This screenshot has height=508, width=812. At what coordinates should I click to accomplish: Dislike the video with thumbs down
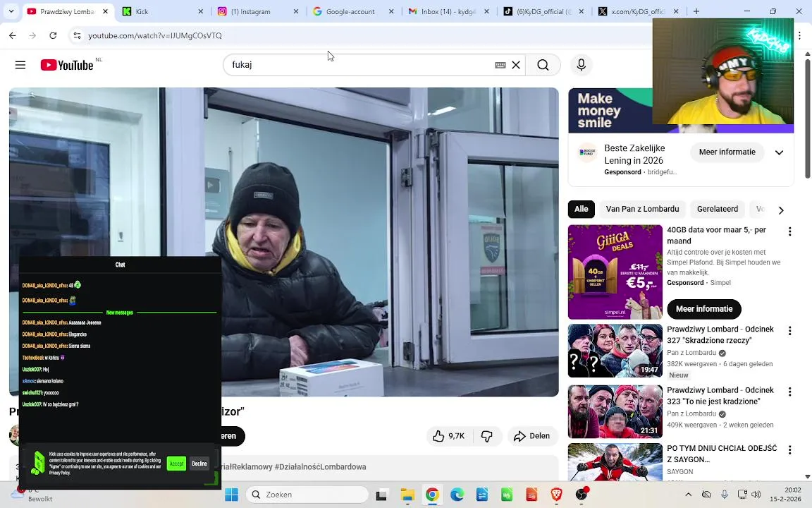coord(487,436)
